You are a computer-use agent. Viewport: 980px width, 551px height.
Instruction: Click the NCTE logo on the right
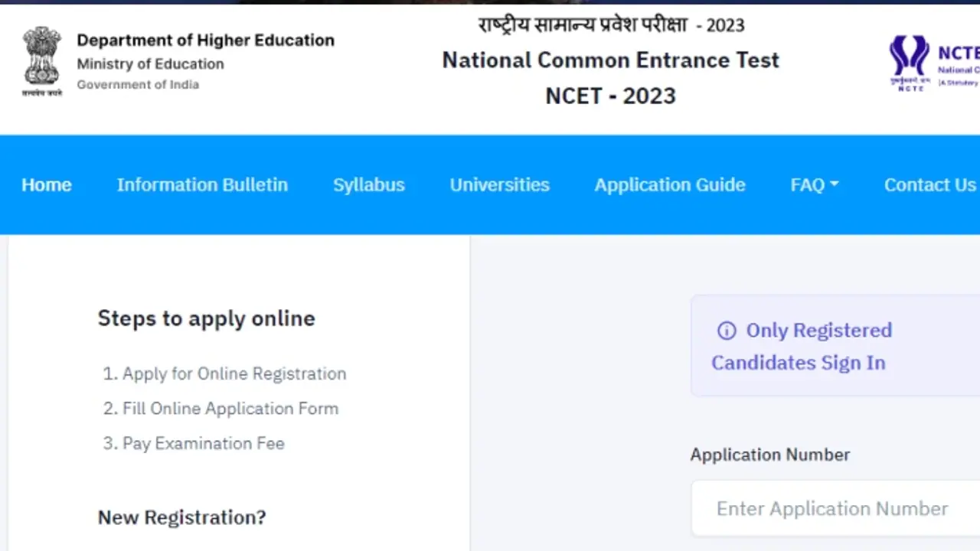(x=910, y=61)
